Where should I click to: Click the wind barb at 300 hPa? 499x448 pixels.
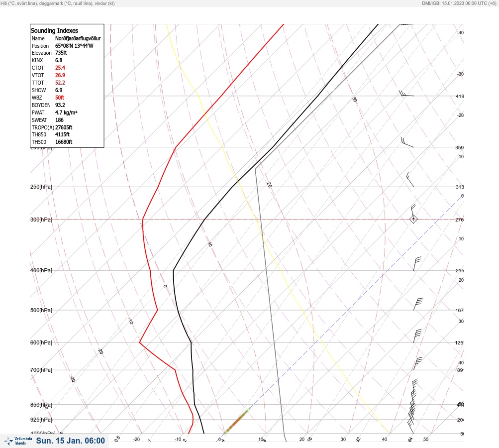click(x=413, y=214)
